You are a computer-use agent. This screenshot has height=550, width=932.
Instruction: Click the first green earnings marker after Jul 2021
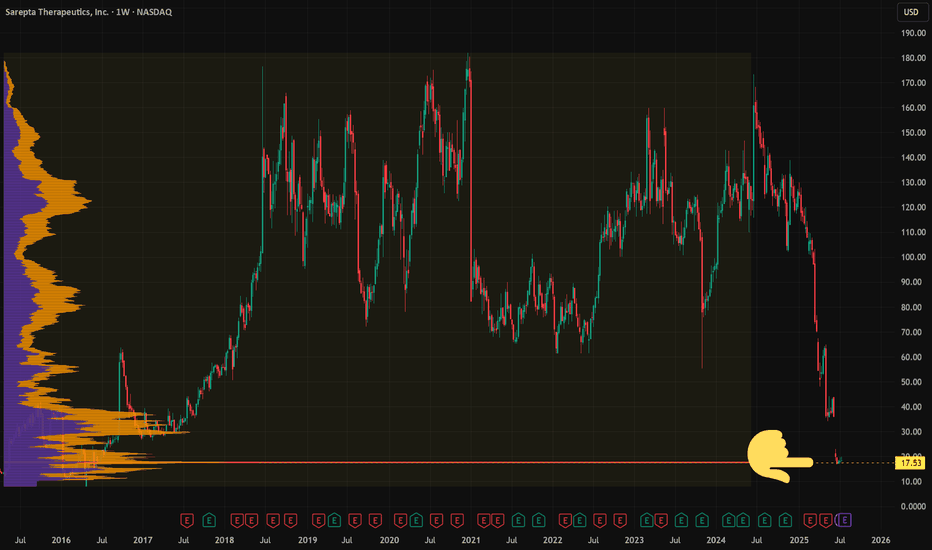[518, 521]
